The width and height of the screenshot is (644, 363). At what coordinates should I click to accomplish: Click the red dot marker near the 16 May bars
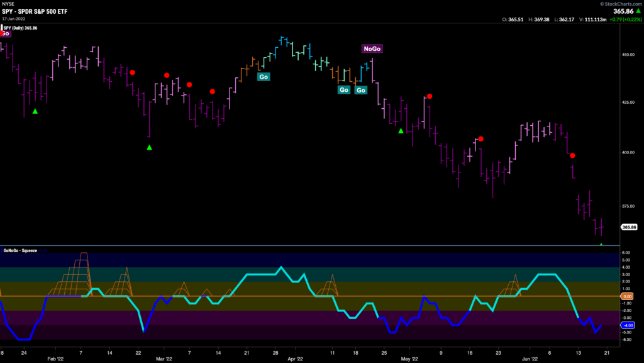(481, 139)
